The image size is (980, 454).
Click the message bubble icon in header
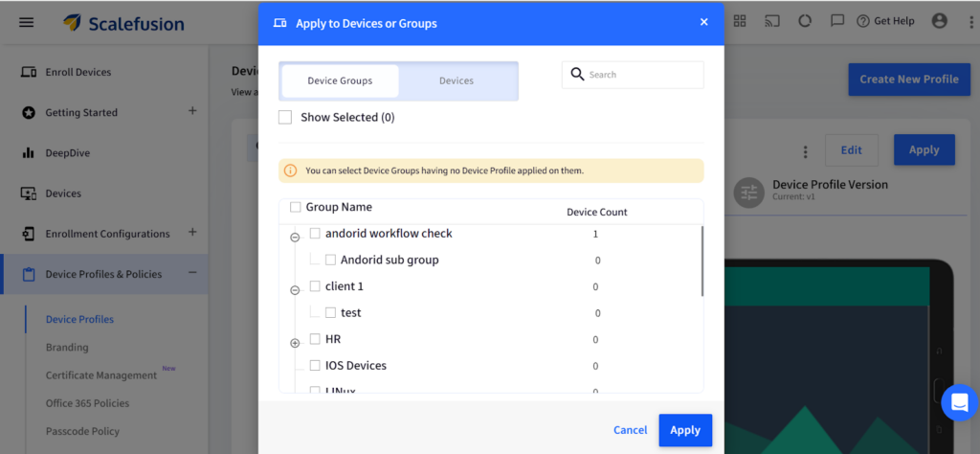pos(837,21)
